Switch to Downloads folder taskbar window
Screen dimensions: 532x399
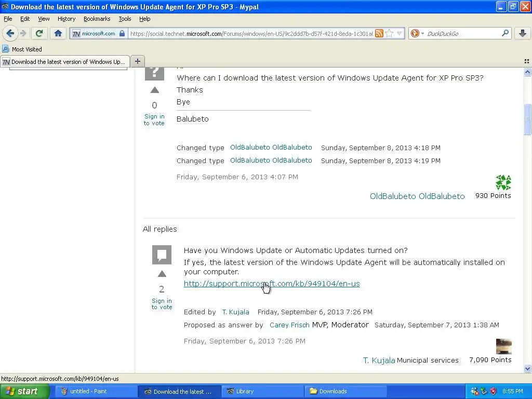345,391
